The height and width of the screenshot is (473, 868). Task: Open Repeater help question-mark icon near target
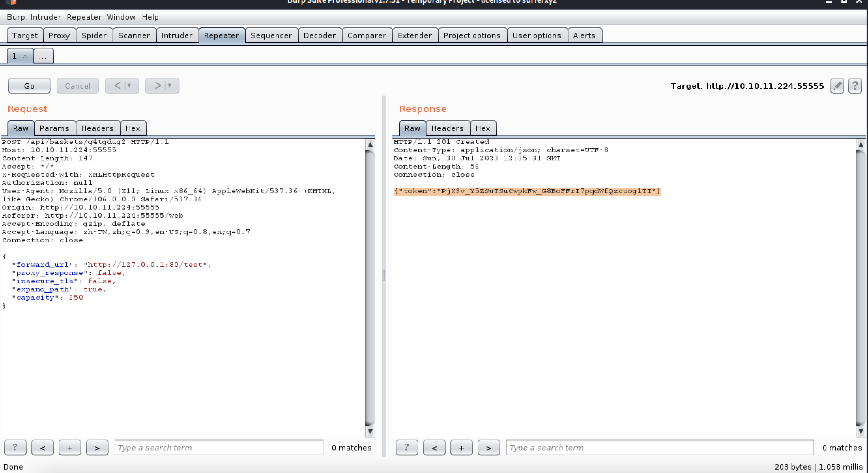point(855,86)
